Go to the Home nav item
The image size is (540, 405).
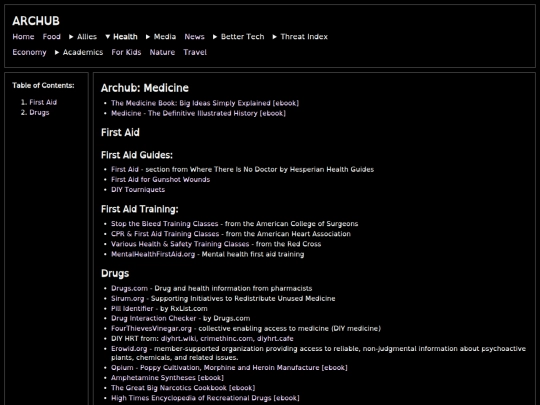click(23, 37)
